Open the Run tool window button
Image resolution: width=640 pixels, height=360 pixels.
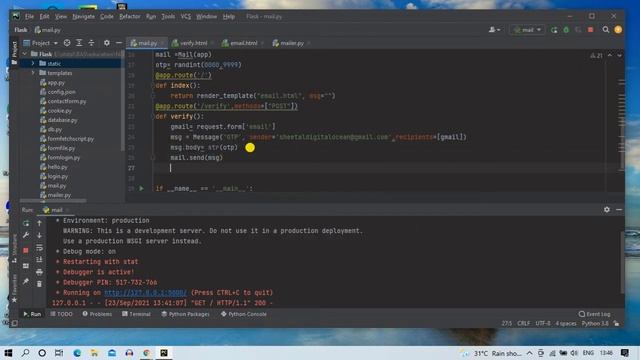tap(32, 314)
